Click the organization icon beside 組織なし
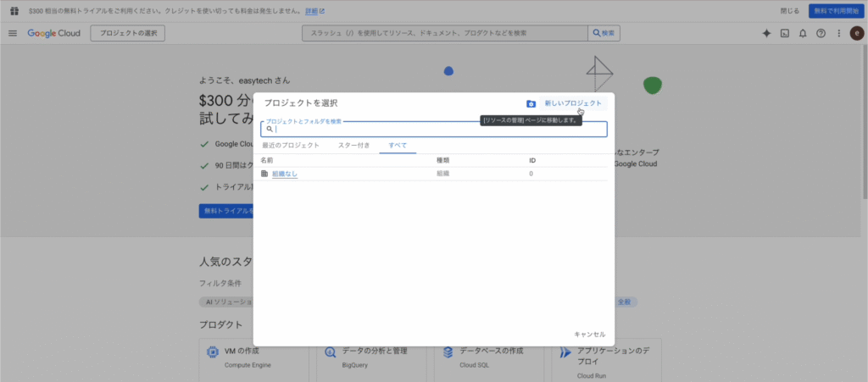This screenshot has height=382, width=868. point(264,174)
